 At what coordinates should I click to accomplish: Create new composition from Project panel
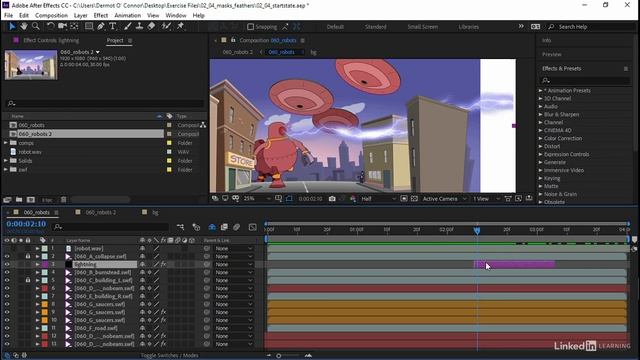31,200
